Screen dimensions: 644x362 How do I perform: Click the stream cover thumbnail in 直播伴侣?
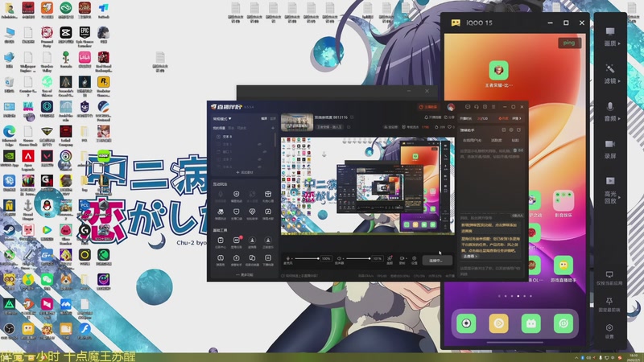tap(297, 122)
